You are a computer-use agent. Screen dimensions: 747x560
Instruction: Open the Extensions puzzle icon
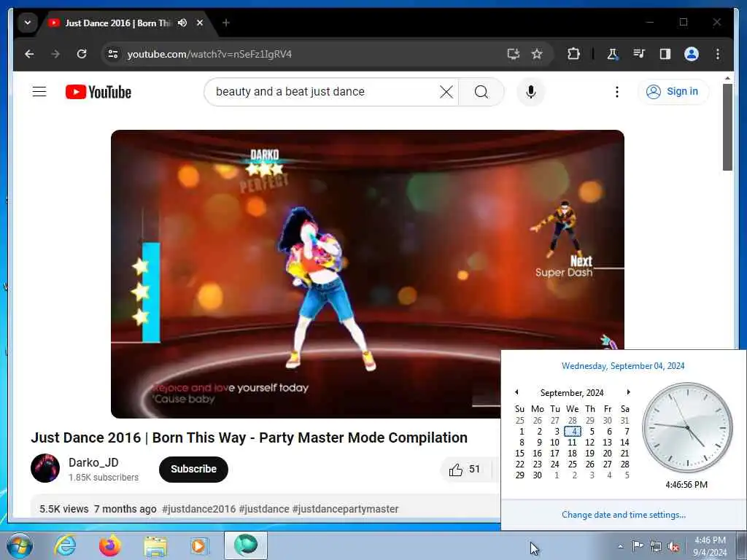[x=573, y=54]
